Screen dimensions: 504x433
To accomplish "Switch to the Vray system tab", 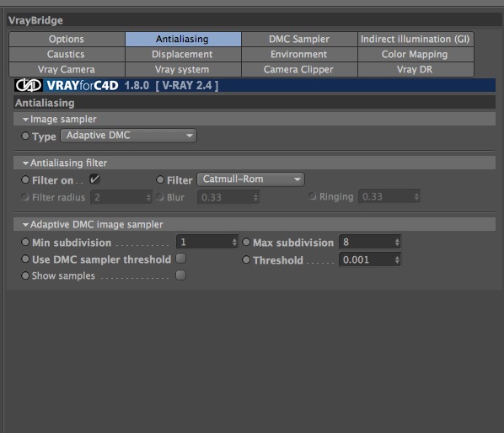I will [183, 69].
